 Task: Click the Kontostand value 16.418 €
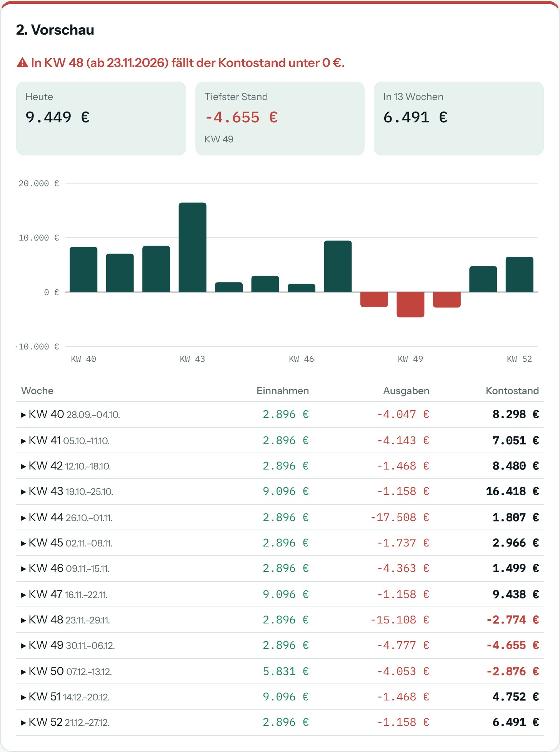click(x=512, y=491)
